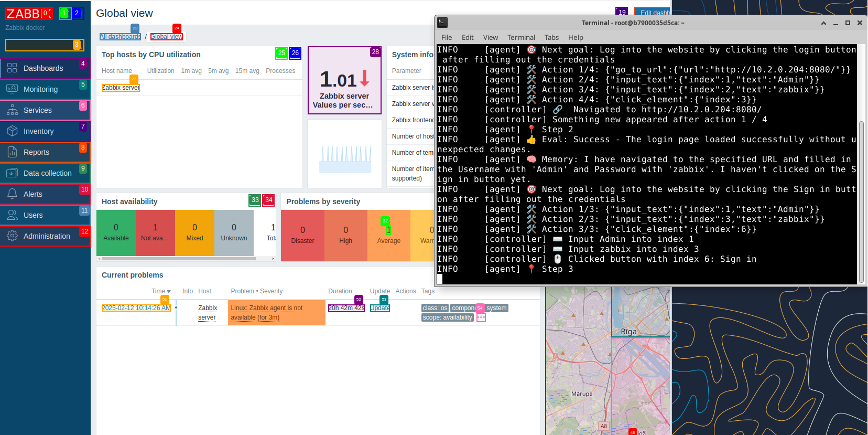The image size is (868, 435).
Task: Open the Linux: Zabbix agent is not available problem
Action: [267, 313]
